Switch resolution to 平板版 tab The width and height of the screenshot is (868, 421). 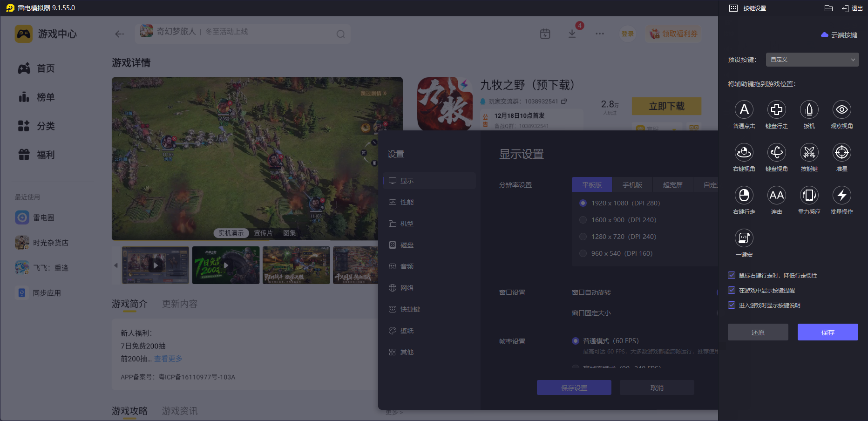(x=592, y=185)
